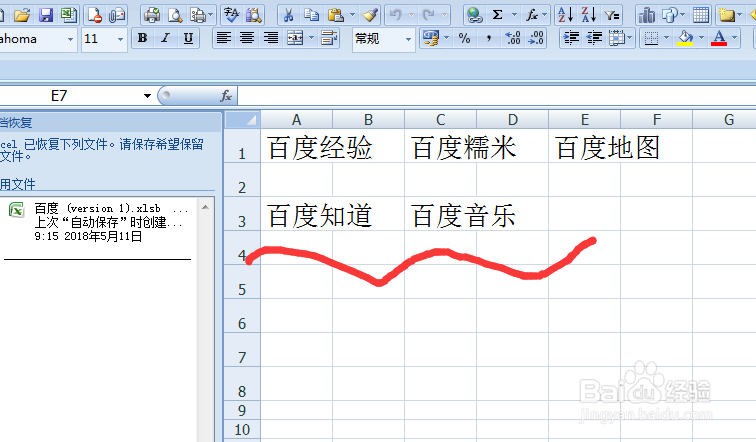Open the insert function fx arrow

click(x=545, y=15)
